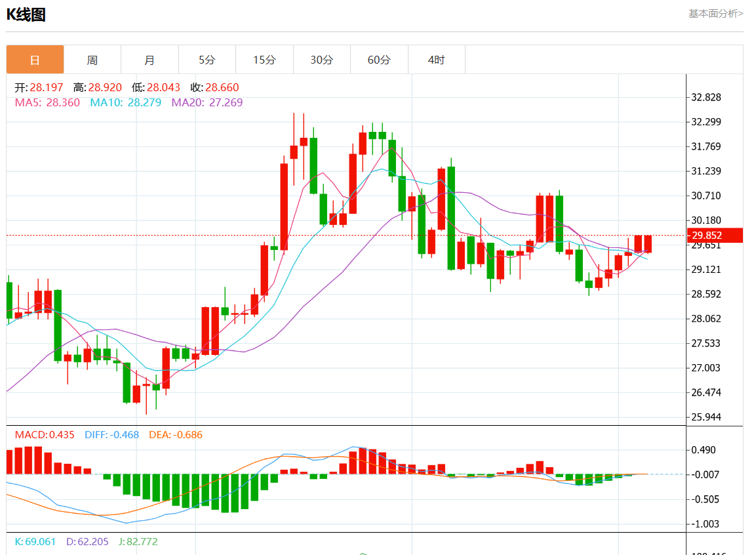Click the MA10: 28.279 indicator label
The image size is (756, 555).
tap(126, 102)
